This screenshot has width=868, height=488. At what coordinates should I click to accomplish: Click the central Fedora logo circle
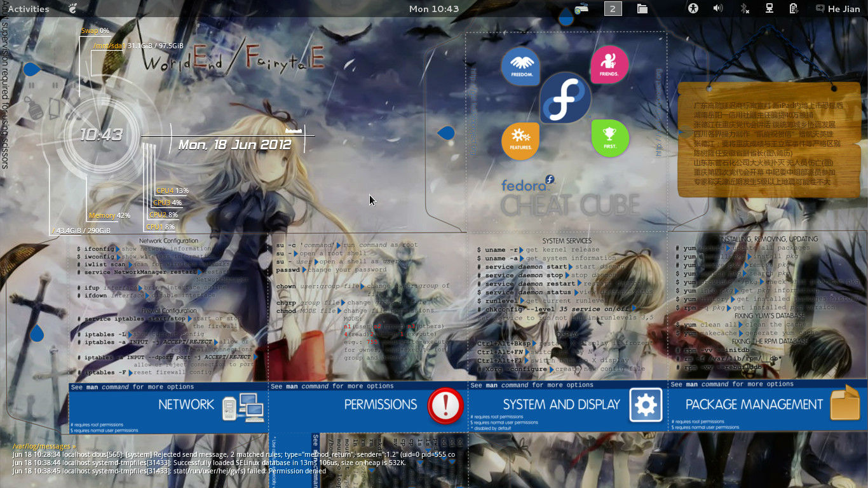tap(566, 98)
